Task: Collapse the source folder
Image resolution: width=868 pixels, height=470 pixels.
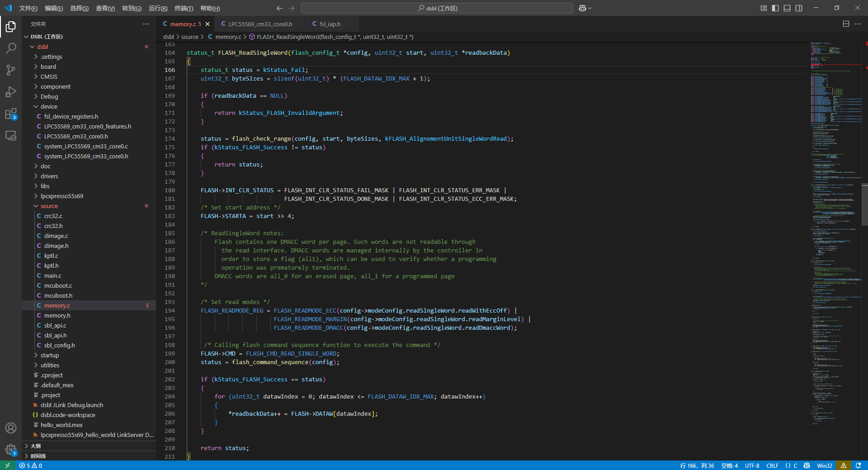Action: (x=49, y=206)
